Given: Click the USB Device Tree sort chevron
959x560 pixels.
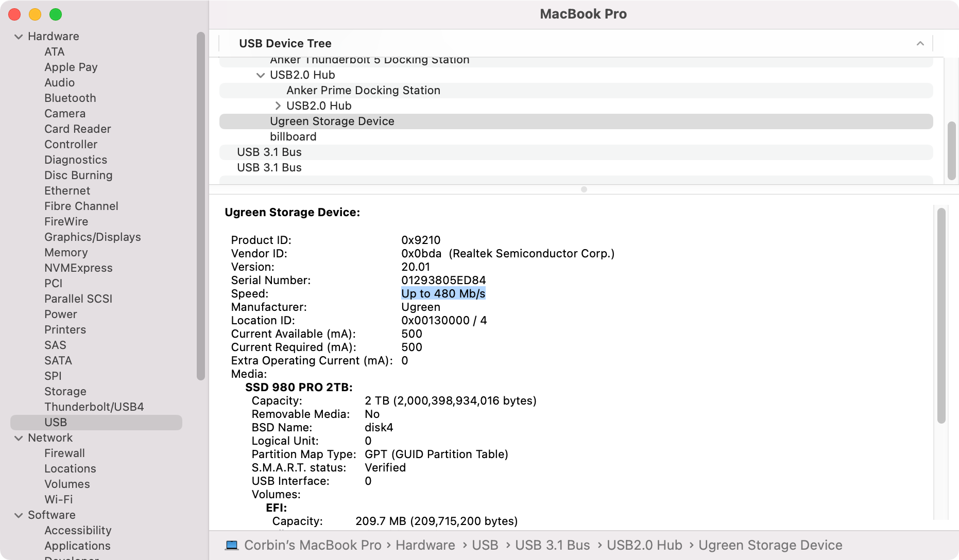Looking at the screenshot, I should click(920, 44).
